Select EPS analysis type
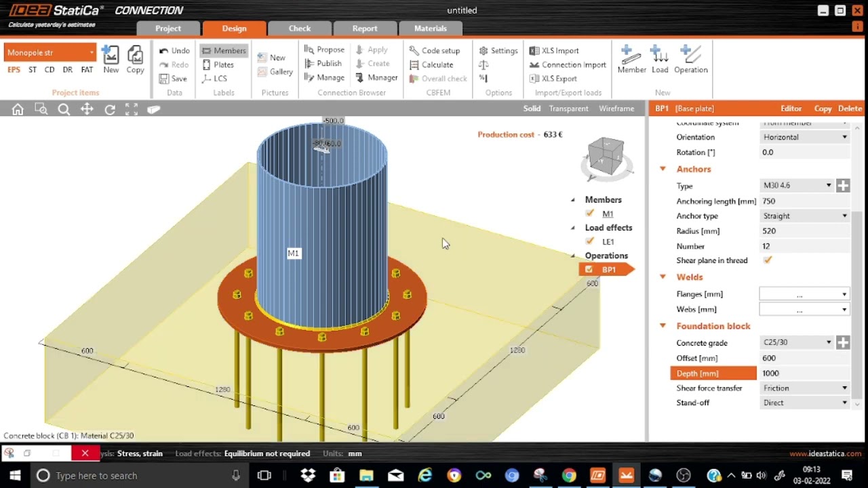 tap(14, 70)
